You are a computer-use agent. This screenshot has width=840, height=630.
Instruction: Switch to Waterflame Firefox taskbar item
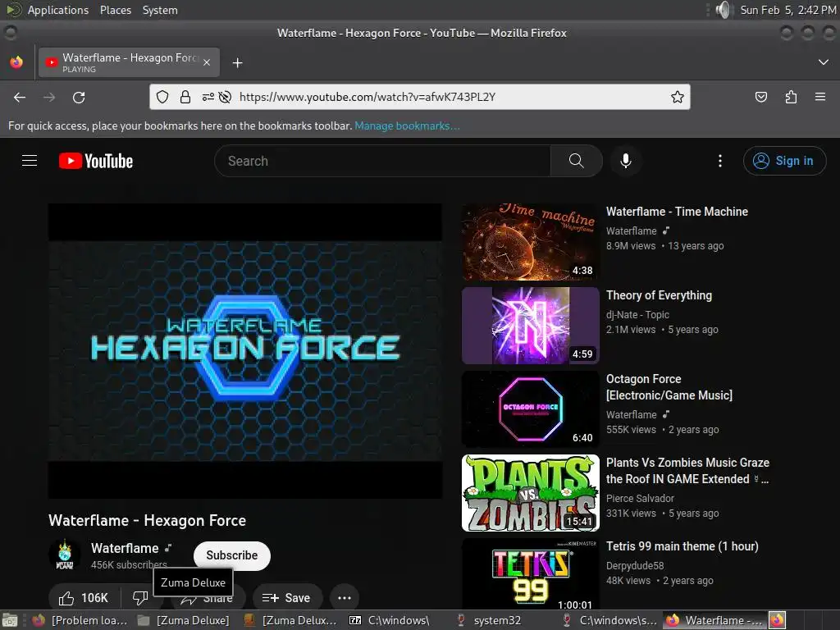[714, 620]
